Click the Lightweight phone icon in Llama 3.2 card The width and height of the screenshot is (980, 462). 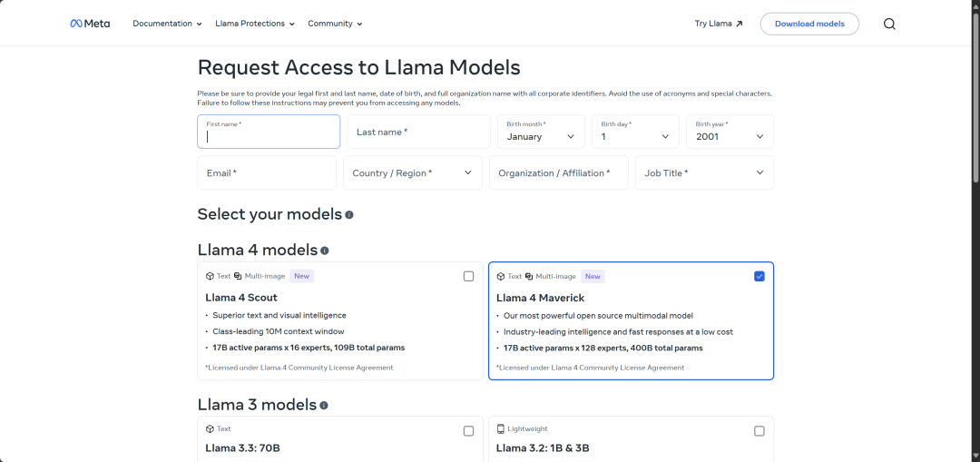pos(501,428)
